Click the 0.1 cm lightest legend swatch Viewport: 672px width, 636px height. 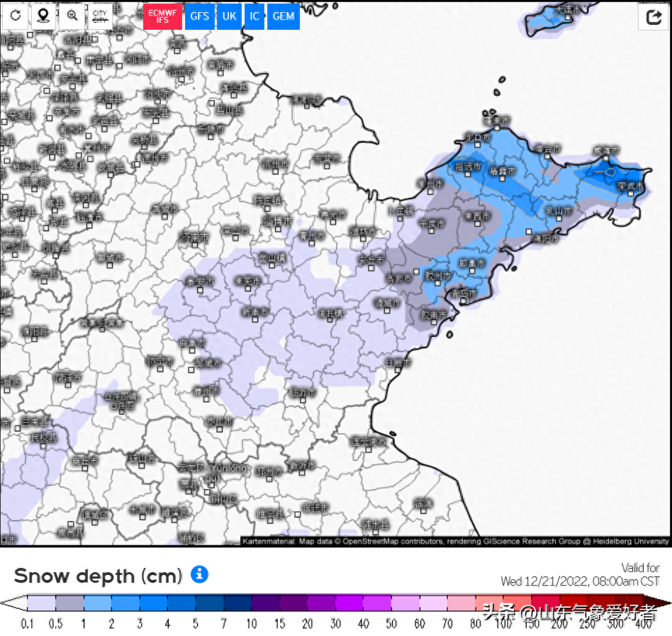tap(41, 603)
